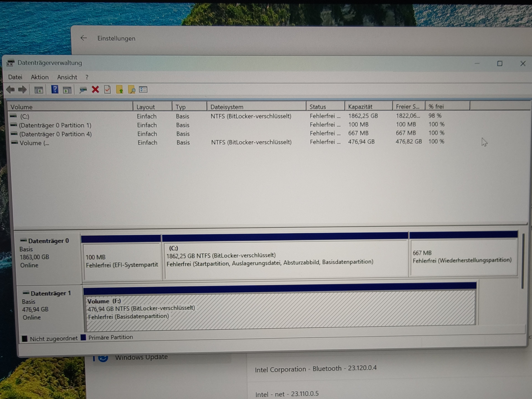Click the Forward arrow toolbar icon

click(x=22, y=90)
